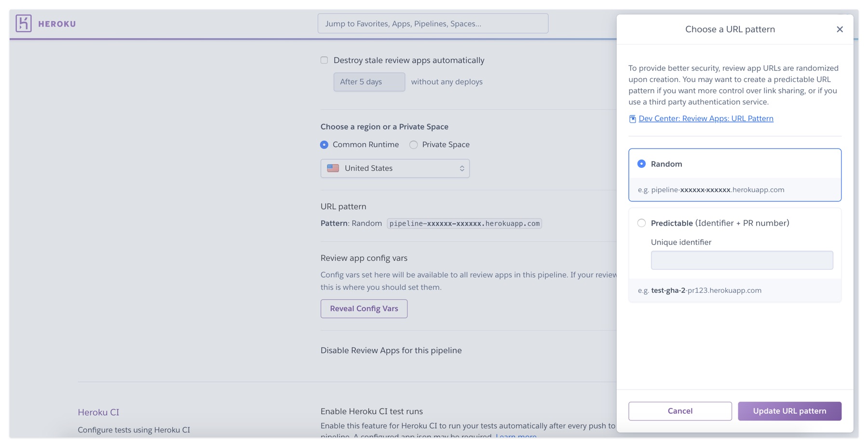The image size is (868, 447).
Task: Click the HEROKU wordmark in header
Action: click(x=57, y=24)
